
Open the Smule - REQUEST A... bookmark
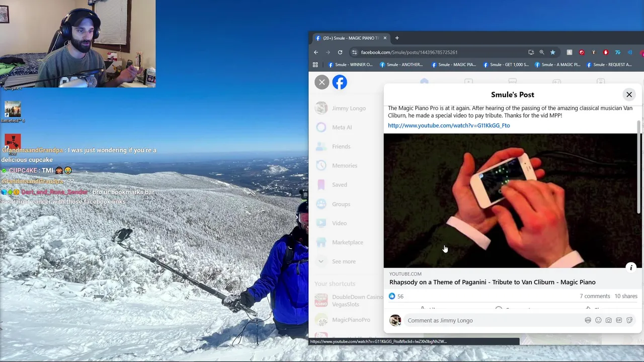(608, 64)
